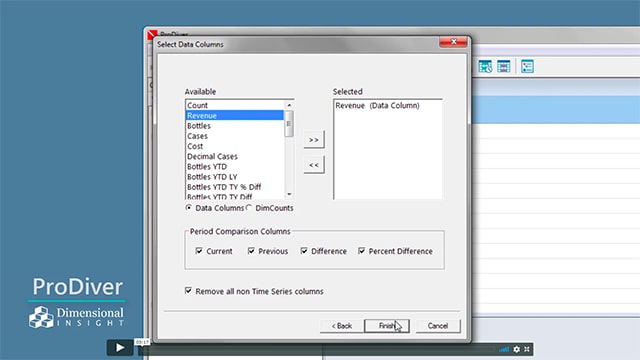The image size is (640, 360).
Task: Select Cost in Available list
Action: [235, 146]
